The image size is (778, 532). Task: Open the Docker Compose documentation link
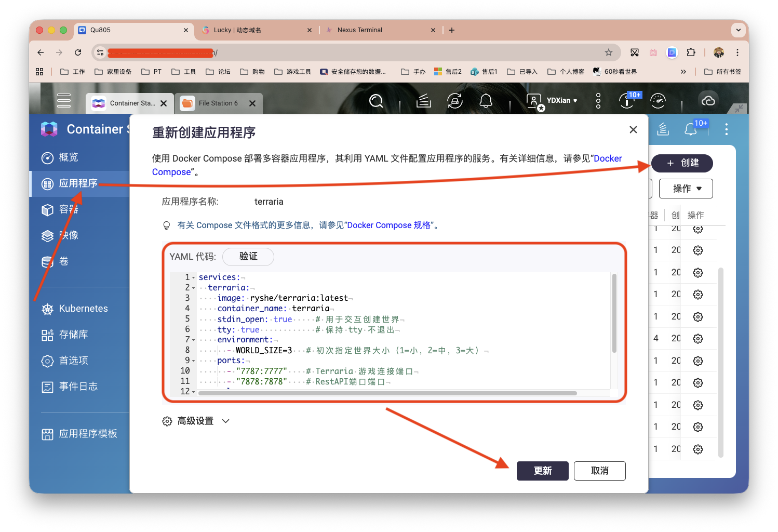pyautogui.click(x=608, y=158)
